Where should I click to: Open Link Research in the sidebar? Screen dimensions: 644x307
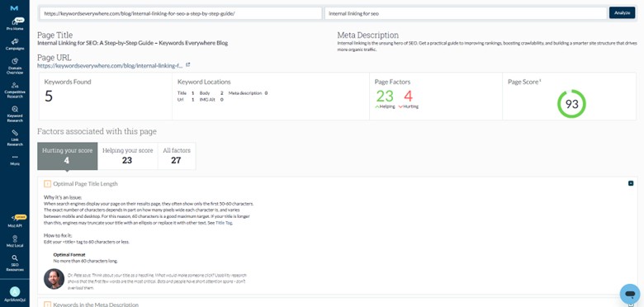coord(14,138)
